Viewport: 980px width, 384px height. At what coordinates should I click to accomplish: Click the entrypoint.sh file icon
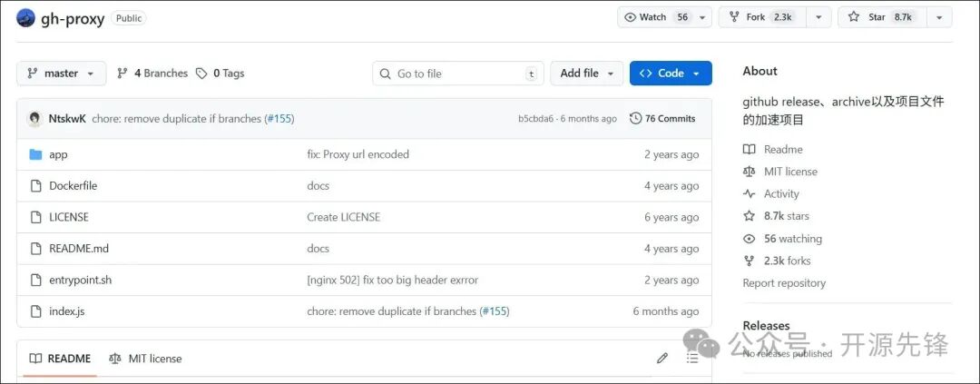(35, 280)
